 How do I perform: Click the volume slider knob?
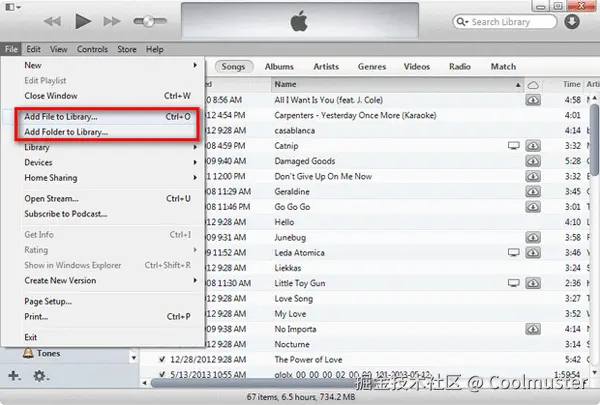(x=149, y=21)
